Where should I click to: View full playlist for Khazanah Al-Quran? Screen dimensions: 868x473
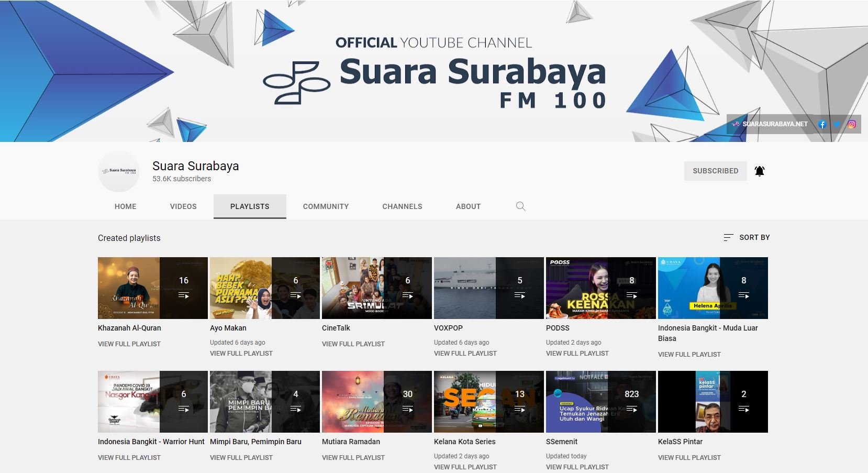pos(129,344)
